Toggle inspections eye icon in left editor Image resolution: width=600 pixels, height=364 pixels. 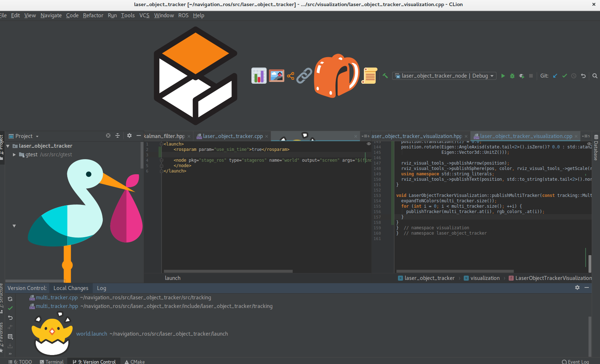point(368,144)
